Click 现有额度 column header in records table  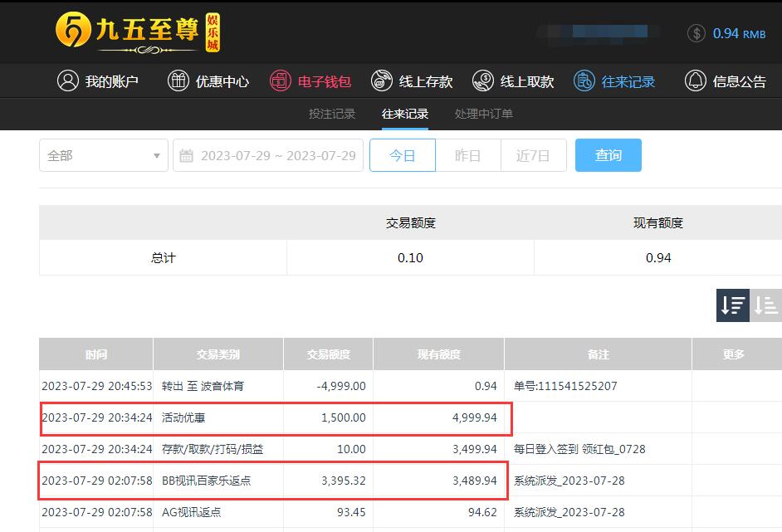coord(439,354)
